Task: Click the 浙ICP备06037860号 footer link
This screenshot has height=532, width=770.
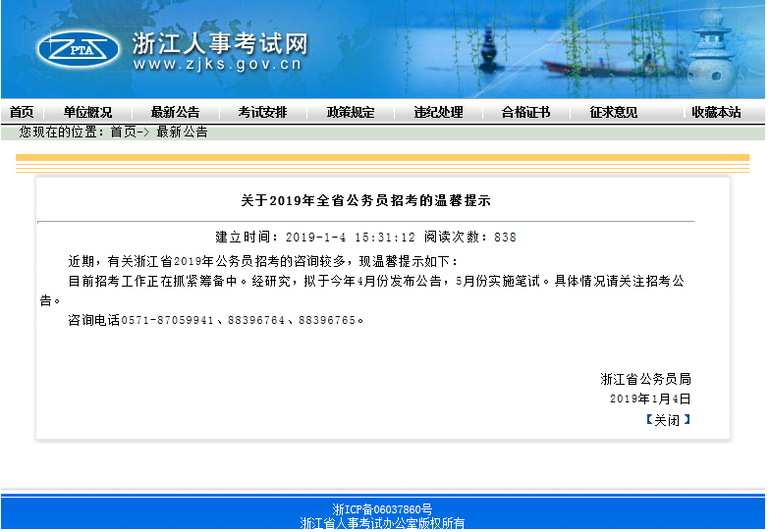Action: (x=382, y=509)
